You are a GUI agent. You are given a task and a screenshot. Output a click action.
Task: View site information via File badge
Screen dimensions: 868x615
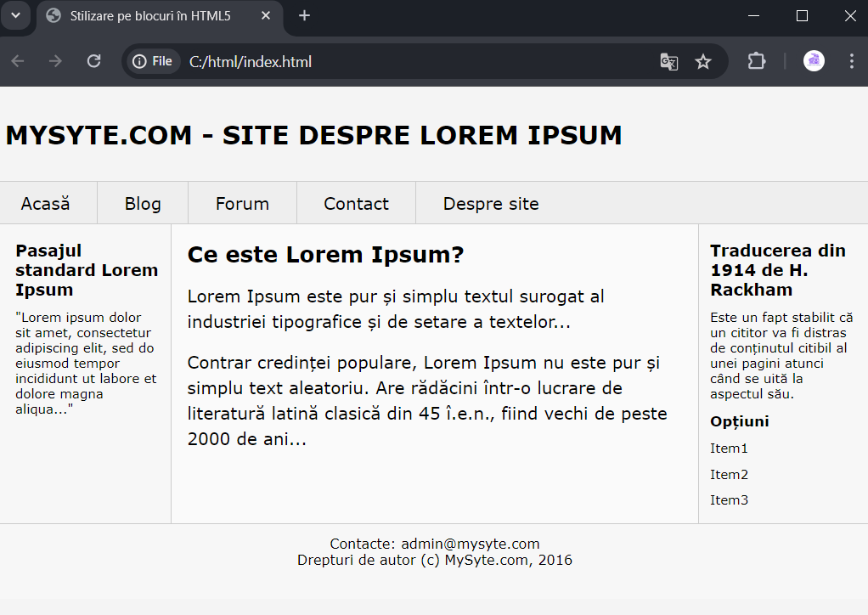click(x=153, y=61)
